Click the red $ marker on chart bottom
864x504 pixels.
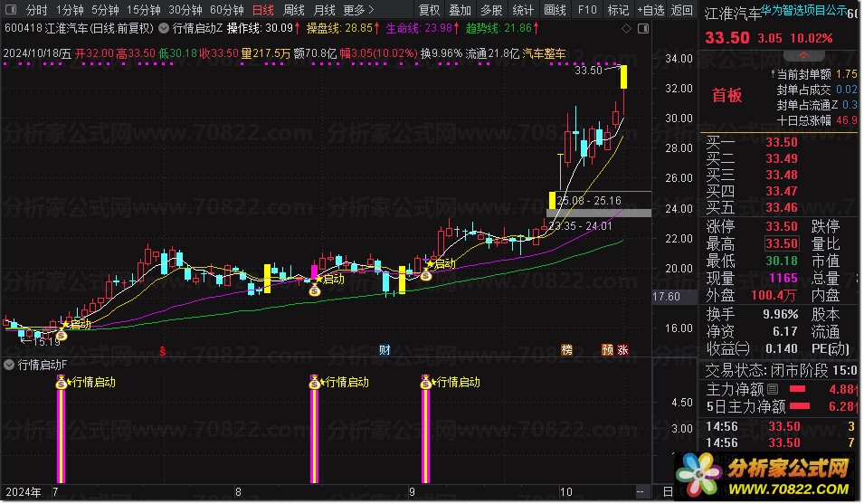coord(163,350)
